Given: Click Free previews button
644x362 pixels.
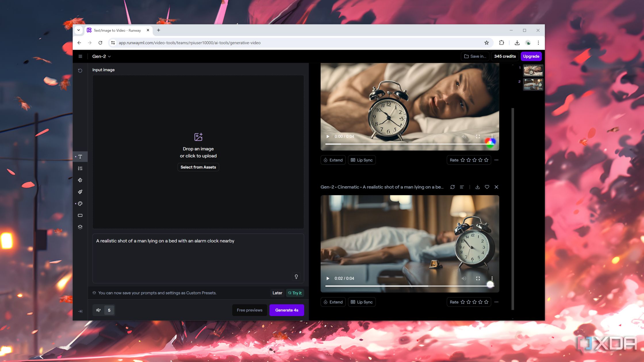Looking at the screenshot, I should point(250,310).
